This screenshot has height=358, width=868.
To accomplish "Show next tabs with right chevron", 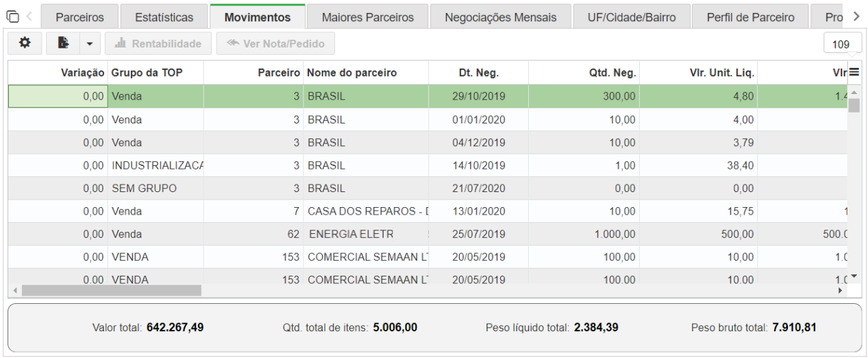I will 856,16.
